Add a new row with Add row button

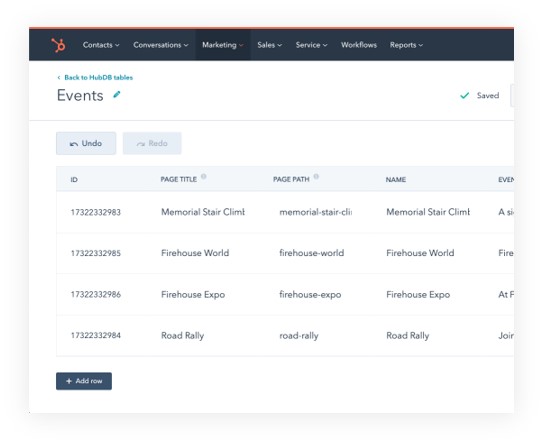(x=84, y=381)
